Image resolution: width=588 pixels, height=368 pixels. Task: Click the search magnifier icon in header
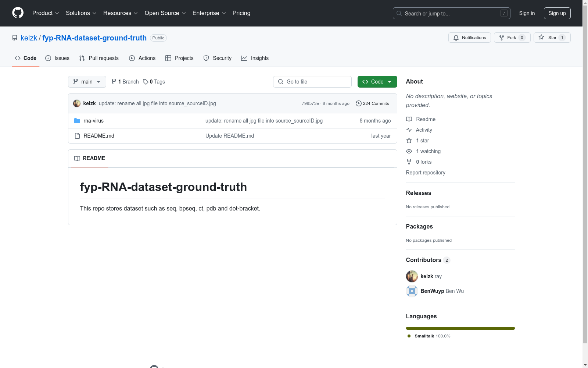[399, 13]
